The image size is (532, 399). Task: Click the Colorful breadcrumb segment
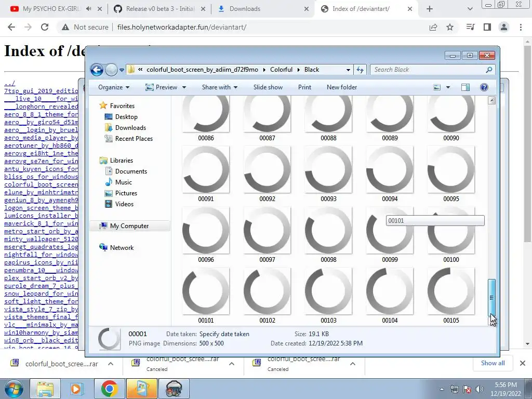[x=281, y=70]
